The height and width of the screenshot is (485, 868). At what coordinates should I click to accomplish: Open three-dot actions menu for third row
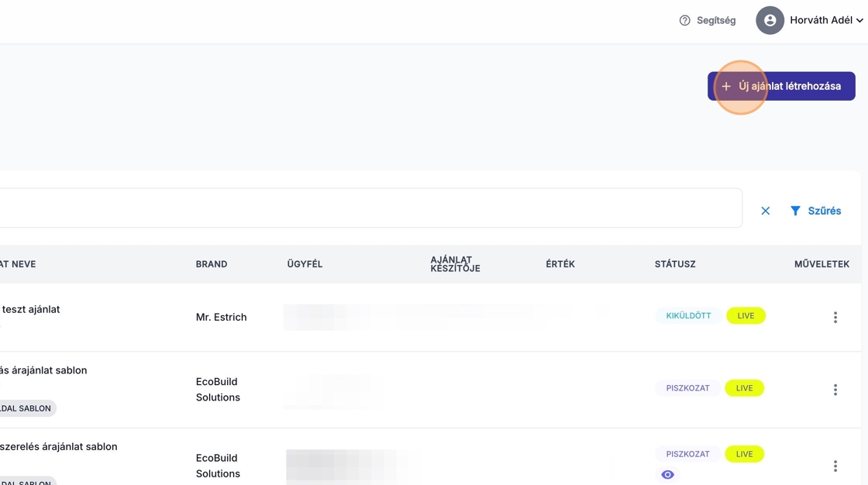tap(835, 466)
